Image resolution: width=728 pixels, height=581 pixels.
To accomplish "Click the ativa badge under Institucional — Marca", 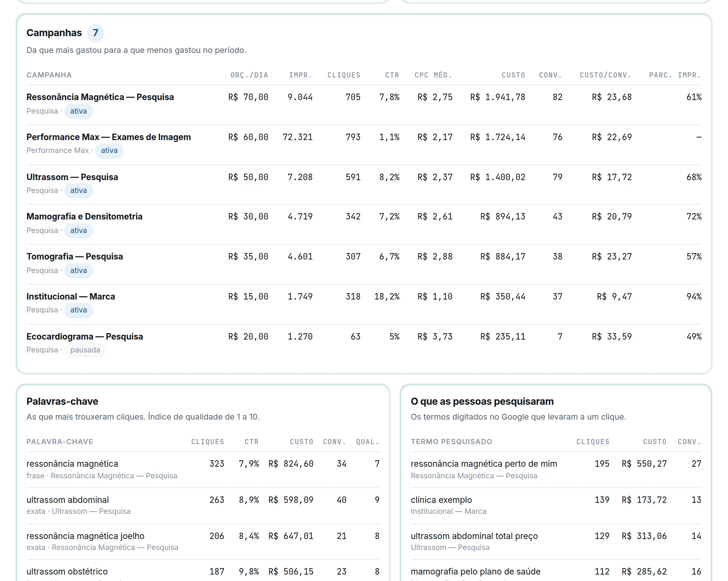I will (78, 310).
